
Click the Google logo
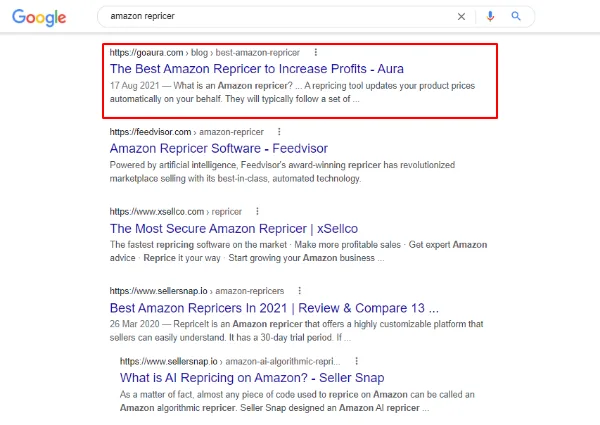pyautogui.click(x=39, y=17)
